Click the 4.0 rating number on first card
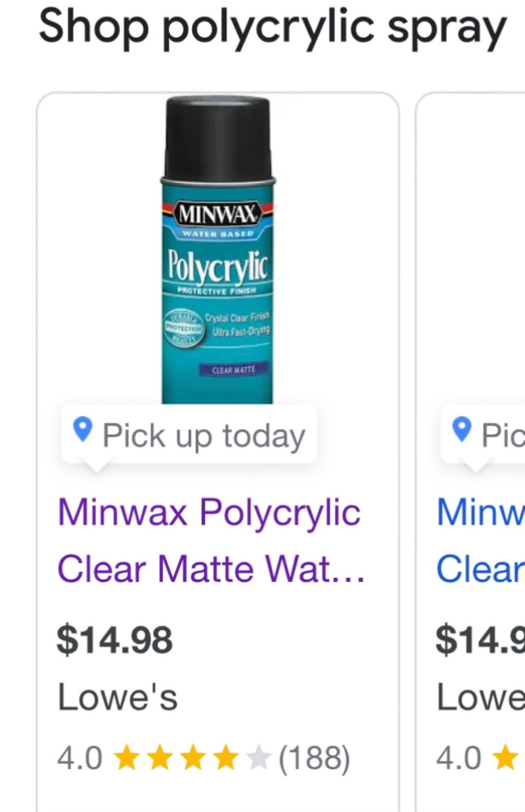This screenshot has height=812, width=525. point(79,758)
